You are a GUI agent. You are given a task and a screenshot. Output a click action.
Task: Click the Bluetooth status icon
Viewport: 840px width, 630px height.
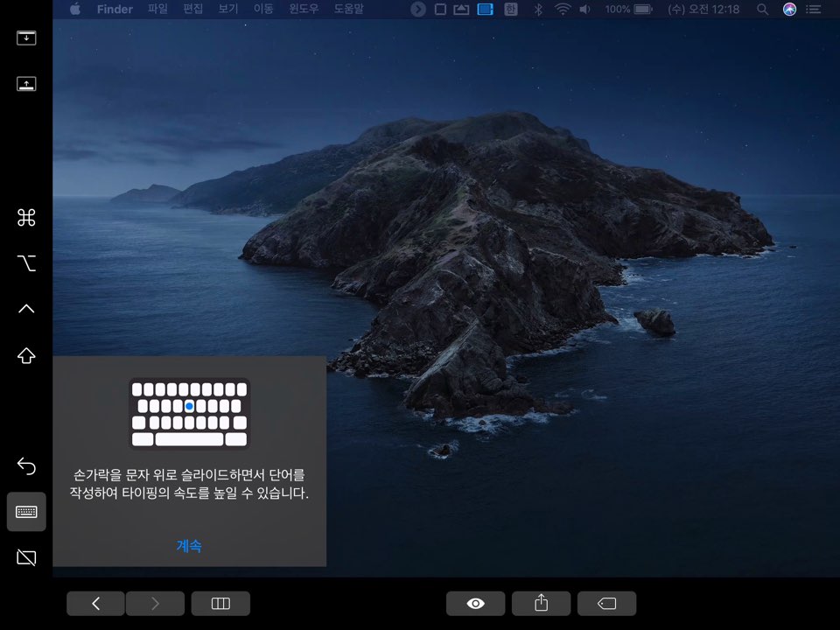pos(539,9)
